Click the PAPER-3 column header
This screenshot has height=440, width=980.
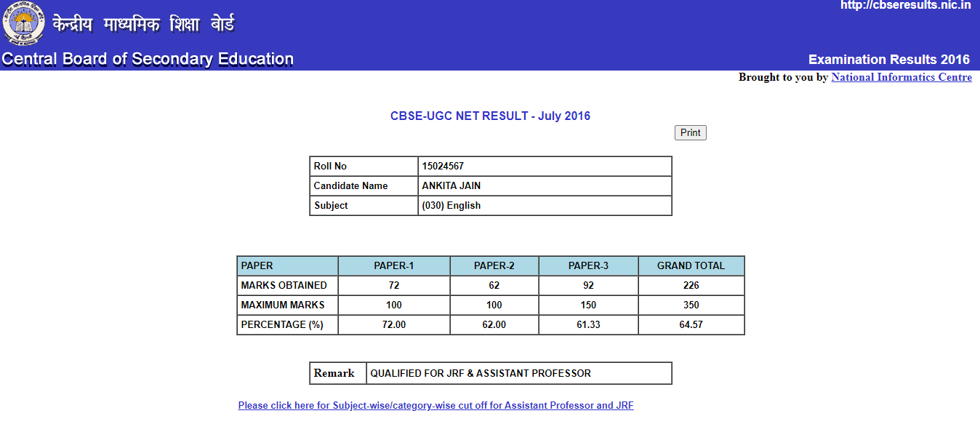pos(588,266)
